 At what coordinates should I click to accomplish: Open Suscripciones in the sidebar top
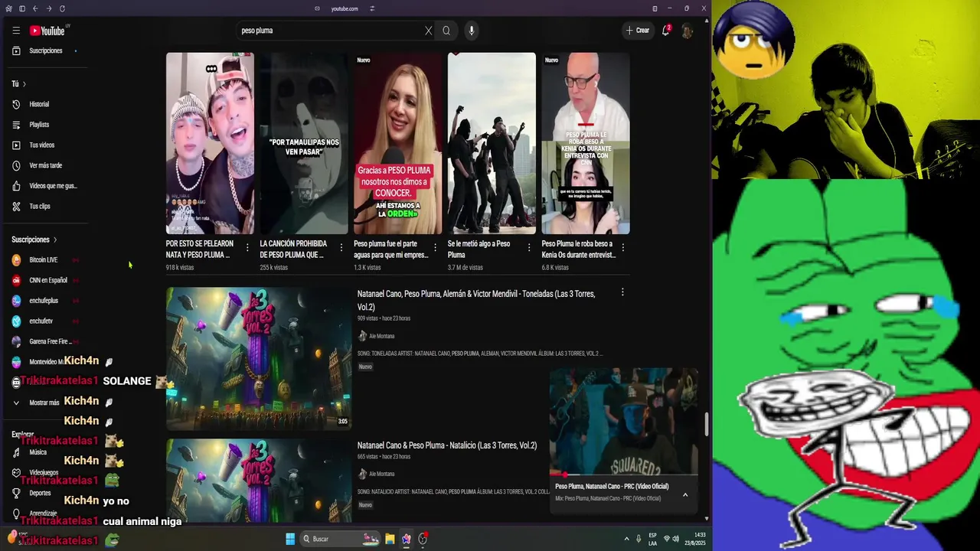[44, 51]
